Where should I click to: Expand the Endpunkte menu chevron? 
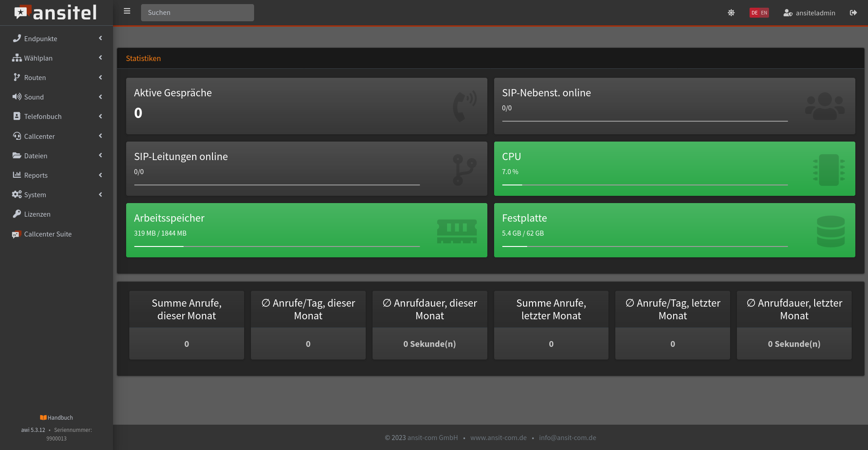(100, 38)
